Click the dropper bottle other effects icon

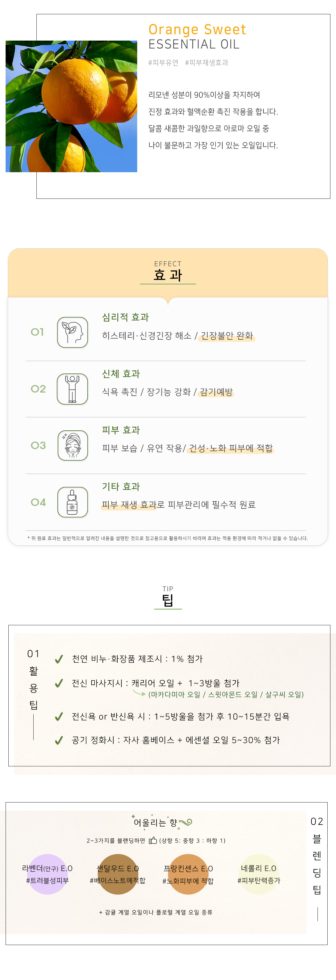pos(72,502)
